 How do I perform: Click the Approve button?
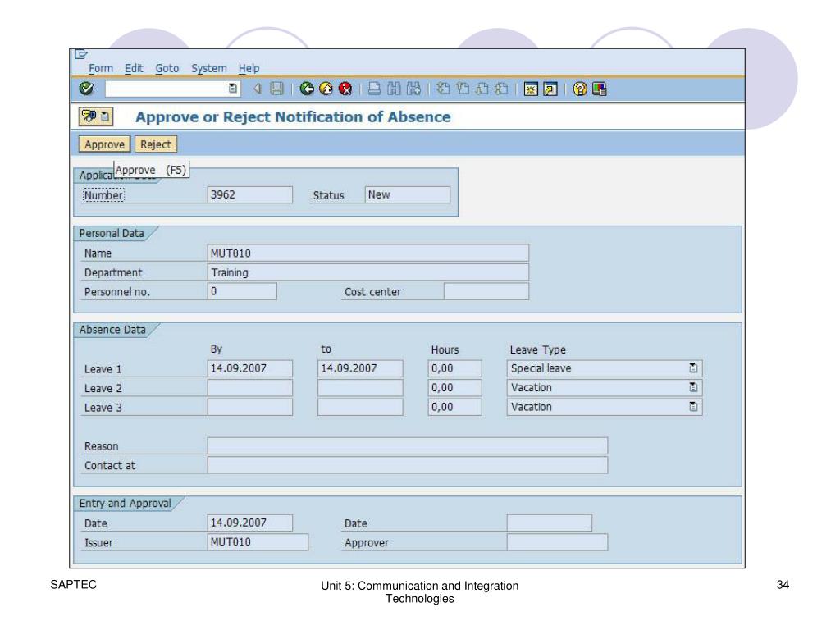[x=104, y=144]
